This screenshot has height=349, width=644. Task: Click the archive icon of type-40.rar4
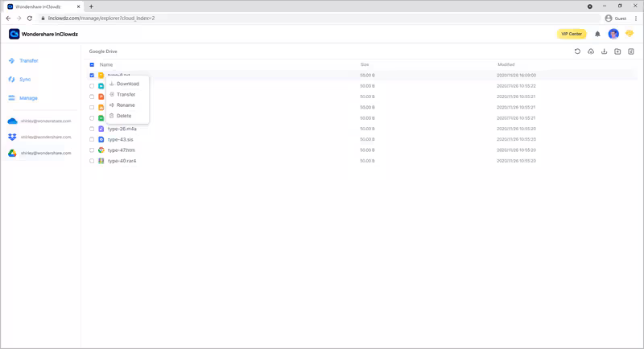click(101, 161)
